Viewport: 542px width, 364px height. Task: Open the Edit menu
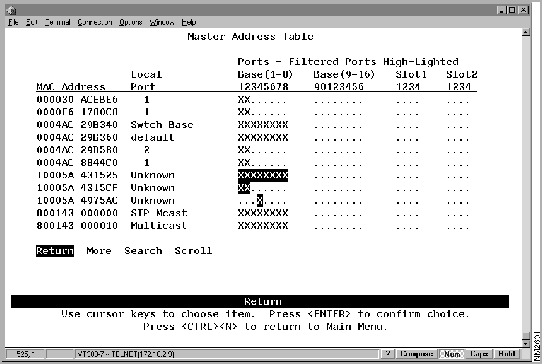click(31, 22)
